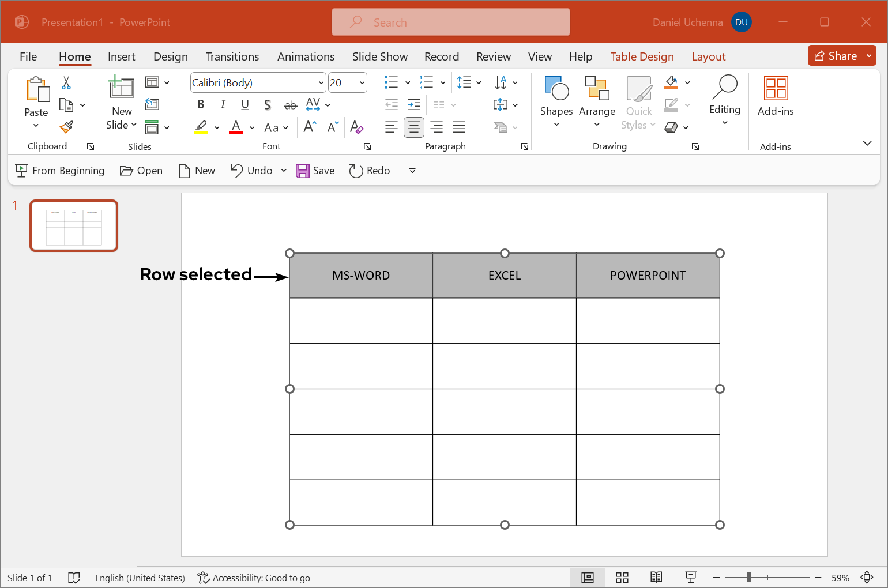This screenshot has width=888, height=588.
Task: Switch to the Table Design tab
Action: [642, 56]
